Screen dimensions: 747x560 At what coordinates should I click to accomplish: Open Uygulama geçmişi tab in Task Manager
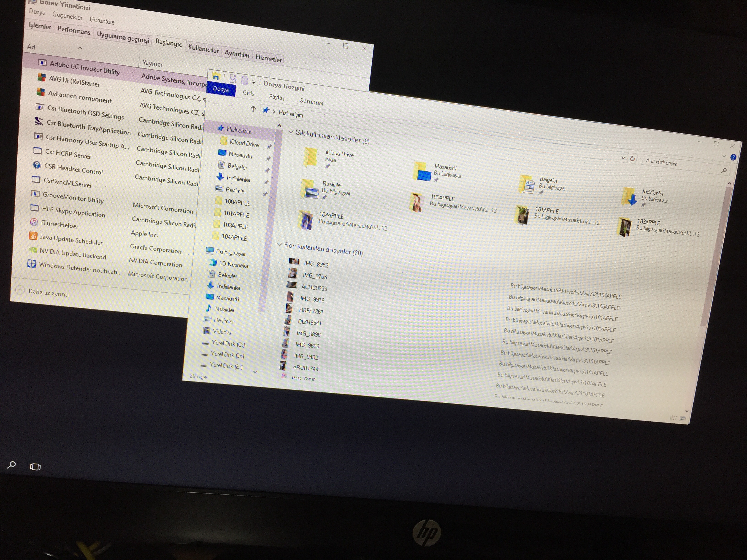coord(123,37)
